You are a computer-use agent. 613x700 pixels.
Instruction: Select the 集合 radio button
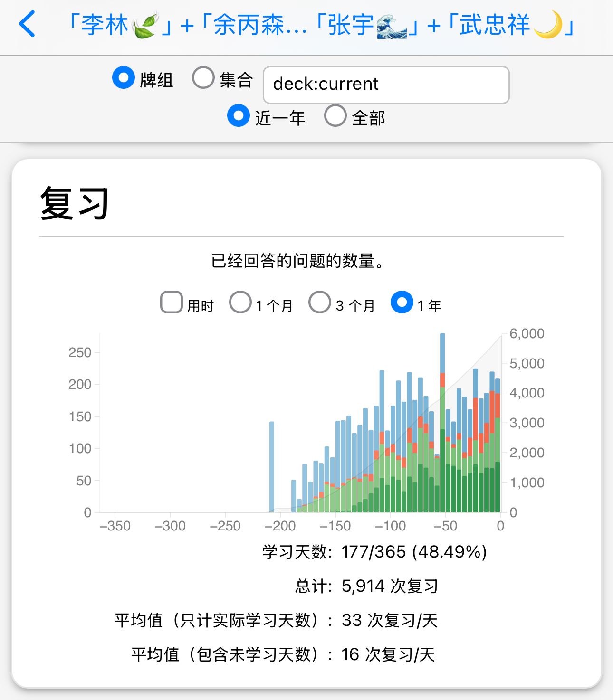[x=203, y=78]
